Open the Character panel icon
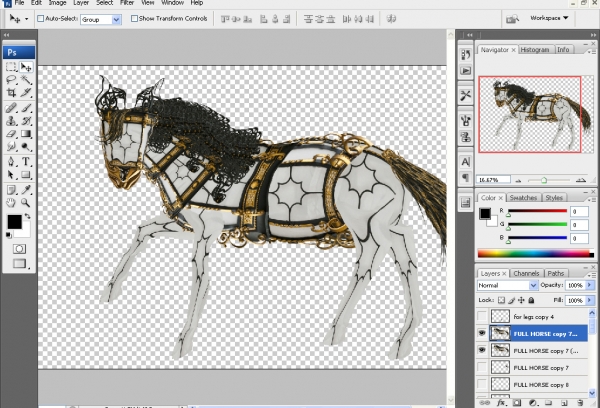This screenshot has width=600, height=408. [465, 162]
